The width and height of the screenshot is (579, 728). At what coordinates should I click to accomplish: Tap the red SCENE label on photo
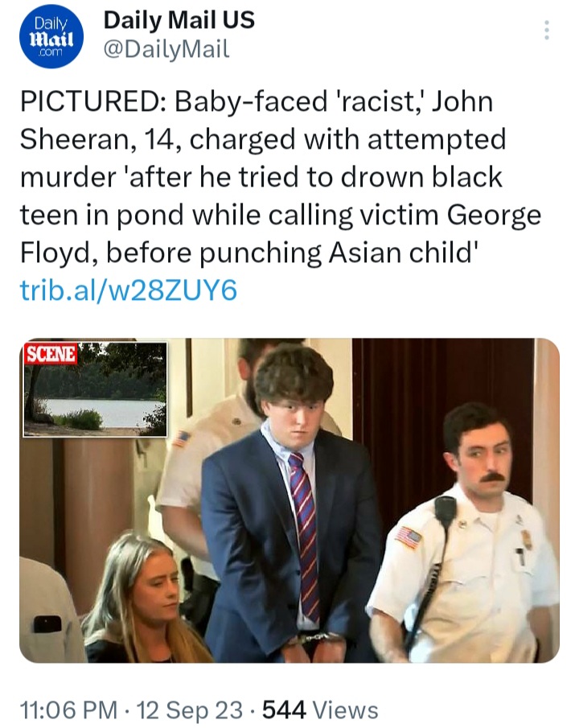tap(51, 354)
